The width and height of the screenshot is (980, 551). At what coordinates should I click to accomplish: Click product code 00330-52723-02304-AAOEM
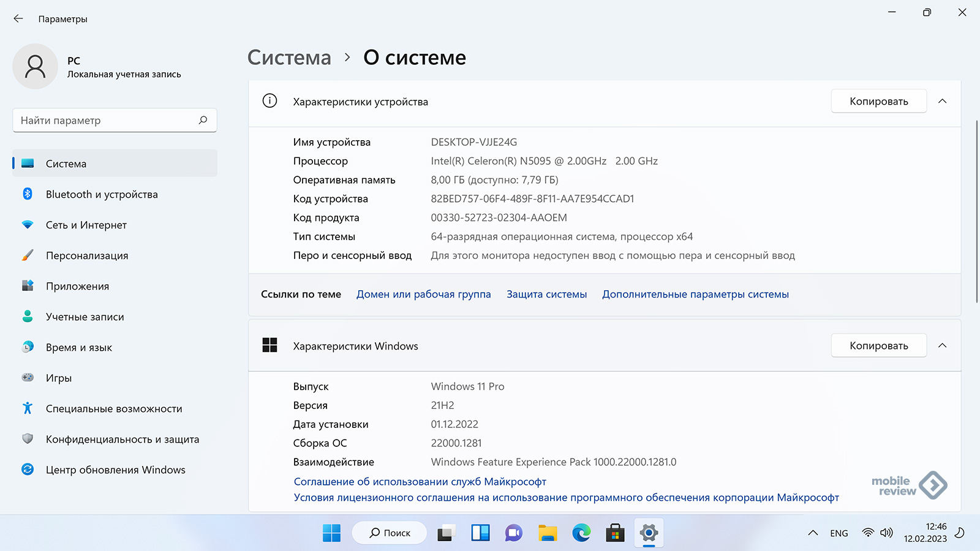[x=499, y=217]
